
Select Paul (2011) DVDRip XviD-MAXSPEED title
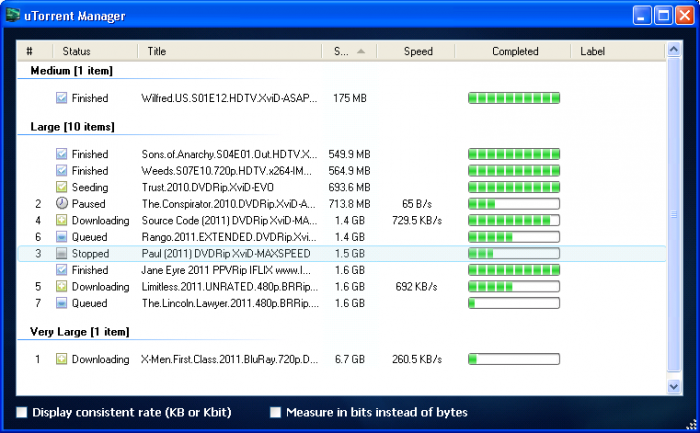click(225, 253)
